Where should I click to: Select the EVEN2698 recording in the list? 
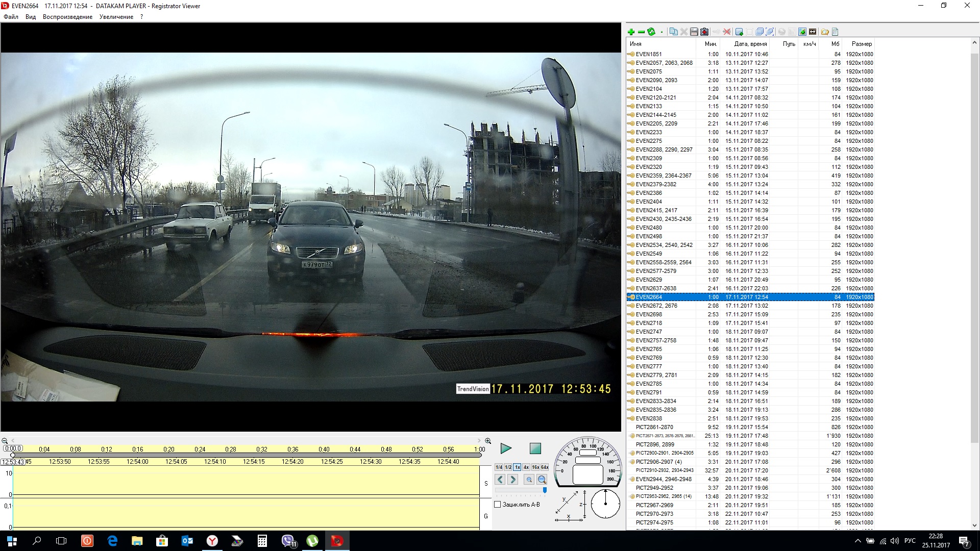(x=649, y=314)
